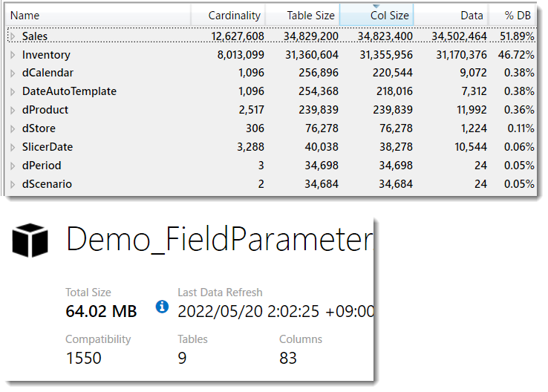Click the compatibility value 1550
Screen dimensions: 548x392
click(83, 358)
